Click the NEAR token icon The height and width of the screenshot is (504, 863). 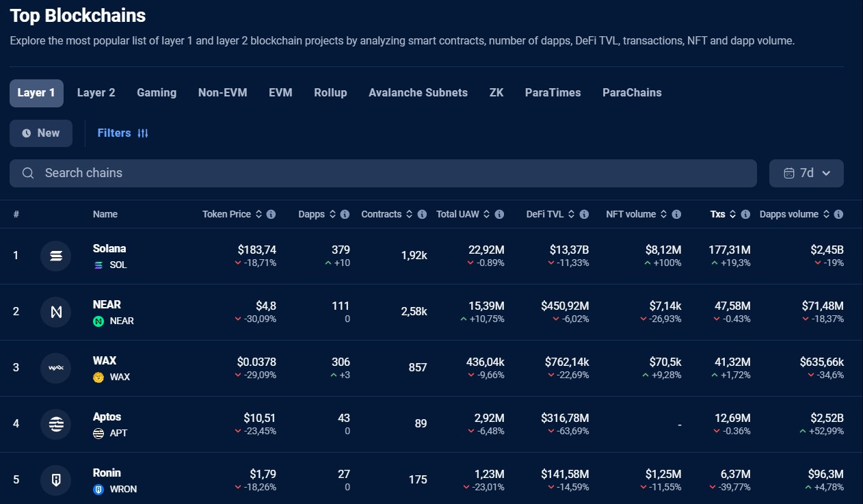point(98,321)
